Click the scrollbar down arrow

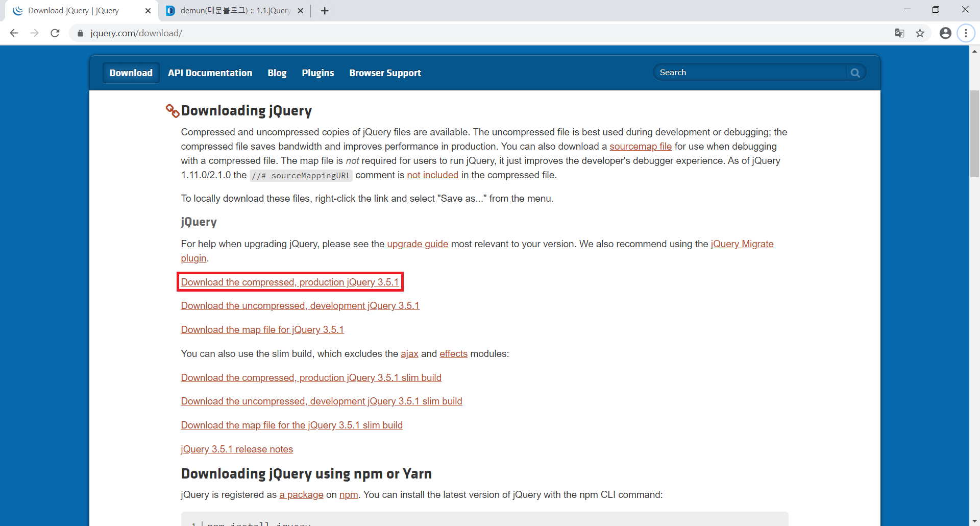(974, 521)
